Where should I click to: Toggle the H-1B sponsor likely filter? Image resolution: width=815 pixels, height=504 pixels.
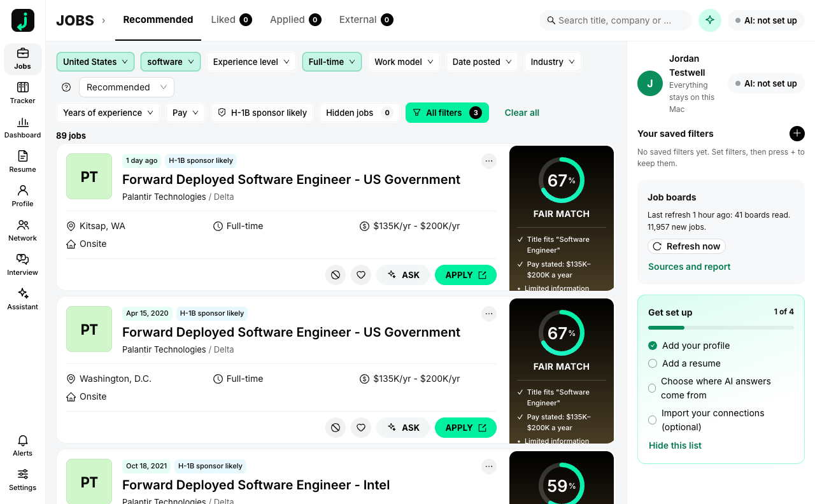point(262,113)
